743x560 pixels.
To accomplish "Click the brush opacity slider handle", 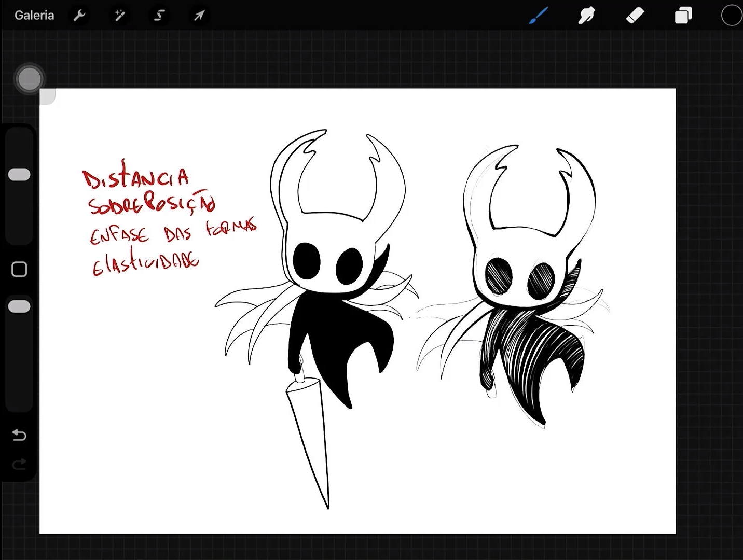I will coord(19,306).
